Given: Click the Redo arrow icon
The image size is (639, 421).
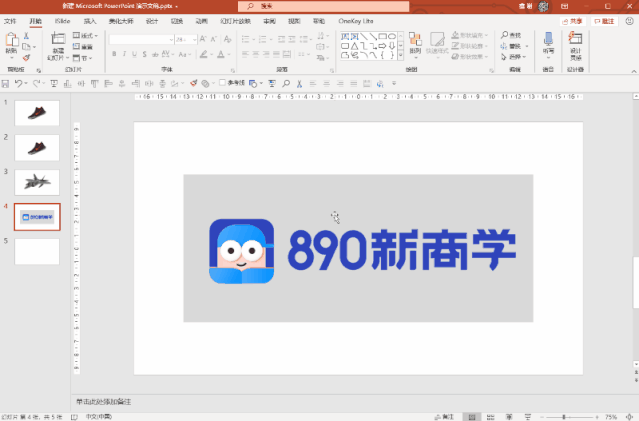Looking at the screenshot, I should pos(36,84).
